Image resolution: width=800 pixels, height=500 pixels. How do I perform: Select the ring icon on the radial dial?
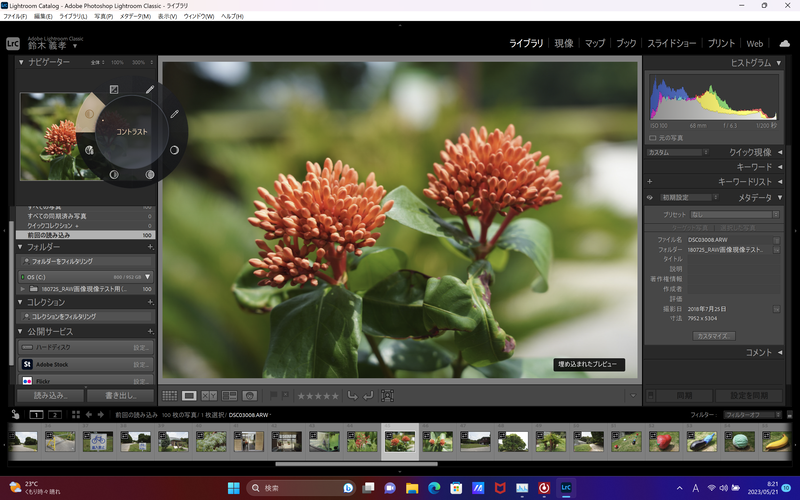(x=174, y=150)
